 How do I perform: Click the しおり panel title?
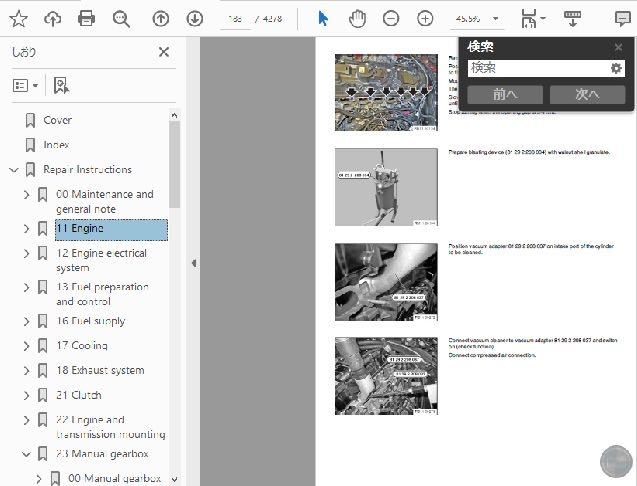tap(24, 52)
